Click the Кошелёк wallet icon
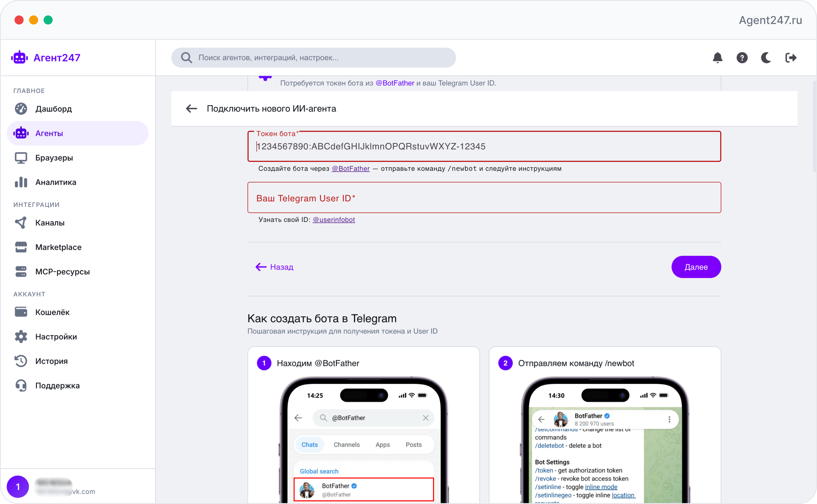Screen dimensions: 817x504 tap(21, 312)
